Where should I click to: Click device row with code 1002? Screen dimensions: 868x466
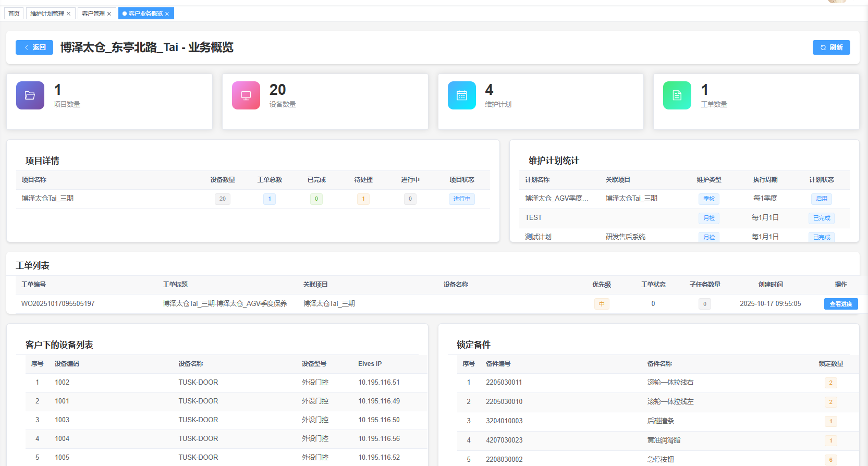pyautogui.click(x=62, y=383)
